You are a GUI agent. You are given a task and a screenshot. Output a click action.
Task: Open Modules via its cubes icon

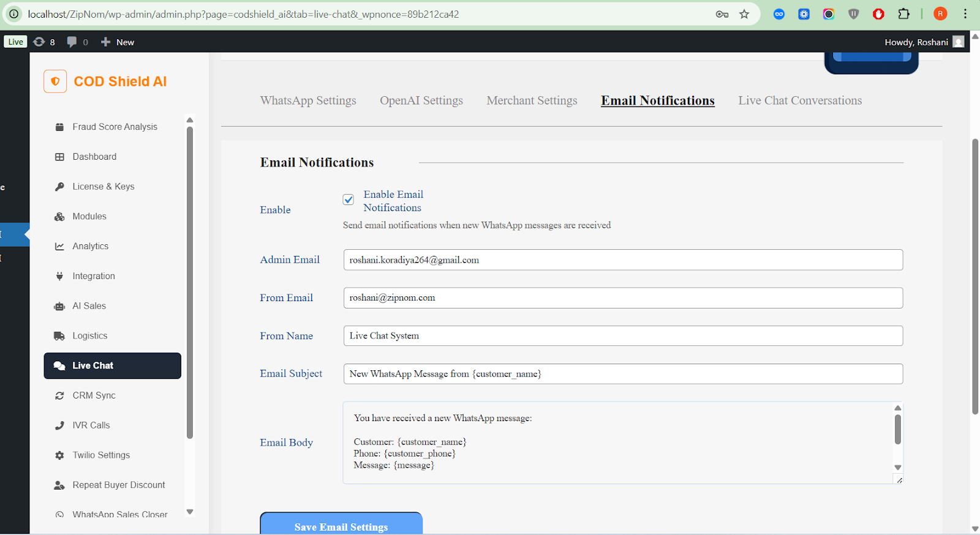[x=59, y=217]
